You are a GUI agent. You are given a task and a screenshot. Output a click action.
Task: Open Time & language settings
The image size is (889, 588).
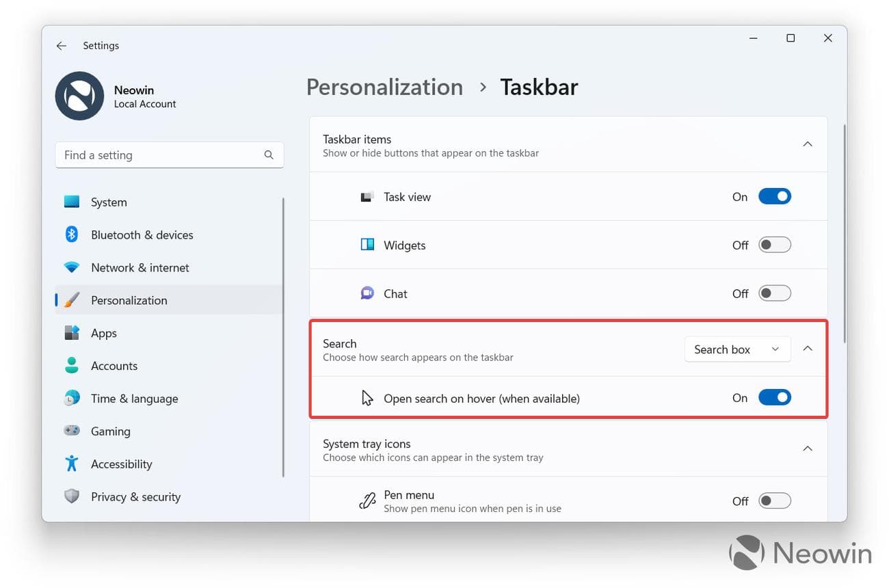(x=134, y=399)
